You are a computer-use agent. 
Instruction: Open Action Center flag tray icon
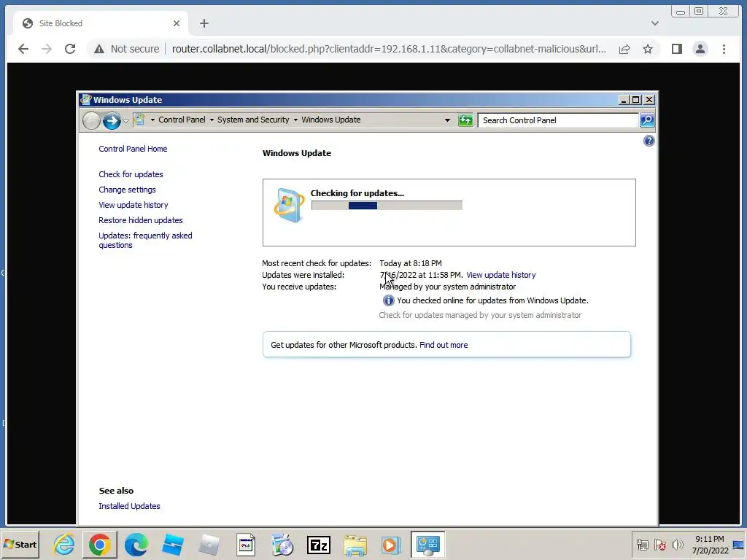pyautogui.click(x=659, y=545)
